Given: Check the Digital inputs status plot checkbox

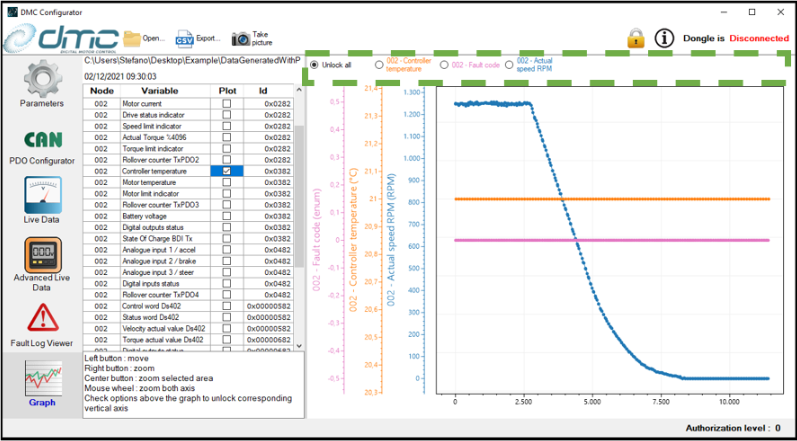Looking at the screenshot, I should coord(227,284).
